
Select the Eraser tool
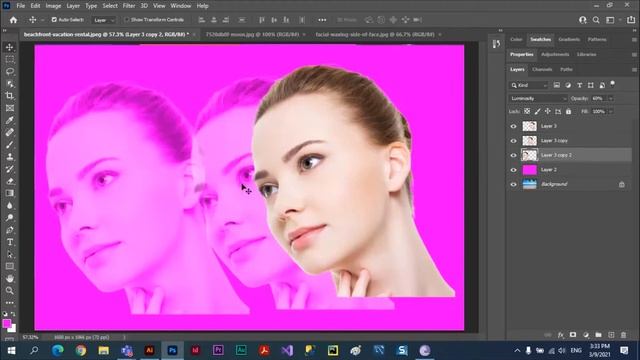[9, 181]
